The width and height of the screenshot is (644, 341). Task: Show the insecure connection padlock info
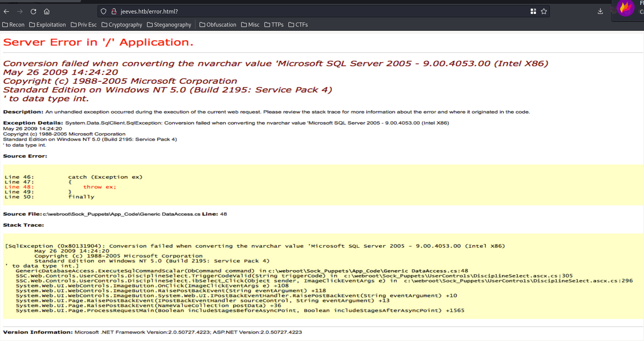(114, 12)
